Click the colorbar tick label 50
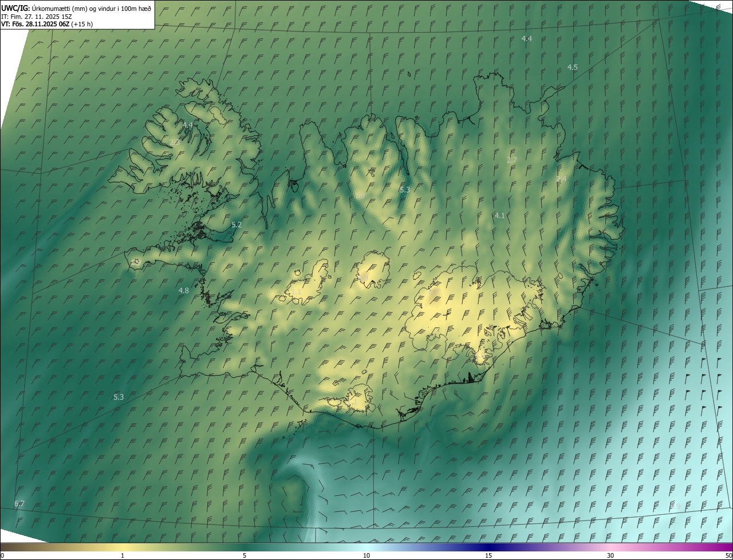 (728, 555)
